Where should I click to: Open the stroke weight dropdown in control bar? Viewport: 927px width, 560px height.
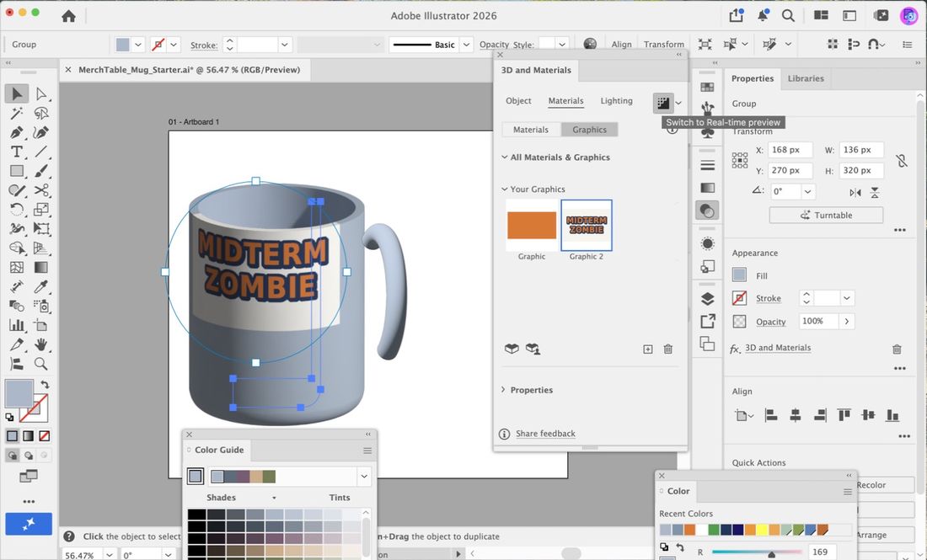point(285,45)
